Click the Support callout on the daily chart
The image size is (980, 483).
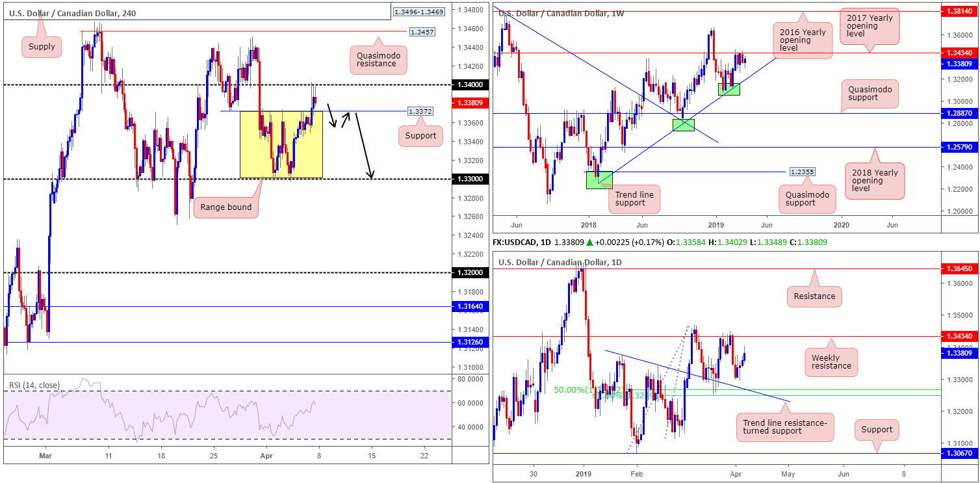click(878, 430)
